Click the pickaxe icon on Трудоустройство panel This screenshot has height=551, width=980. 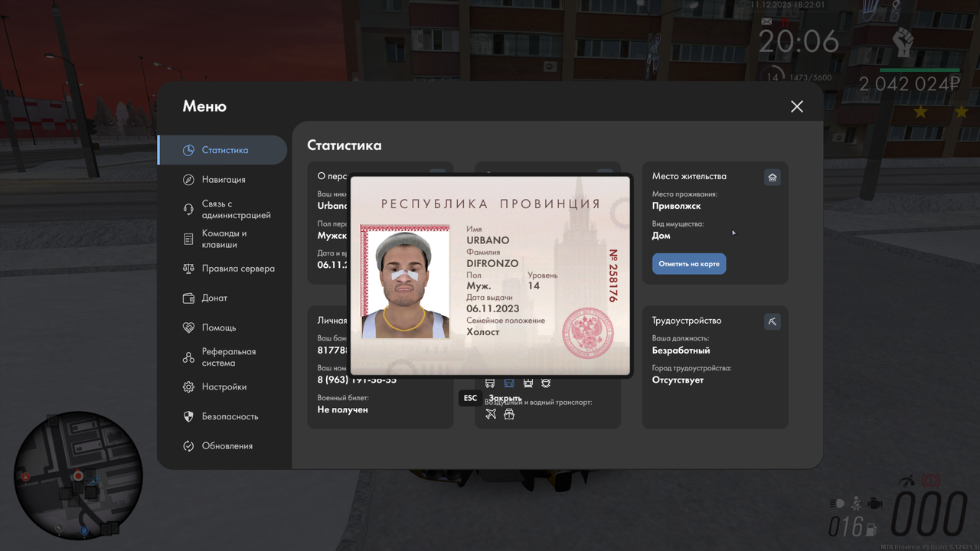[772, 321]
